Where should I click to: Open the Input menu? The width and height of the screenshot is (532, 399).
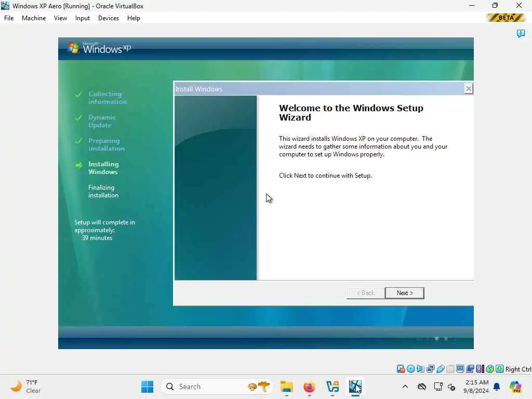pyautogui.click(x=83, y=18)
